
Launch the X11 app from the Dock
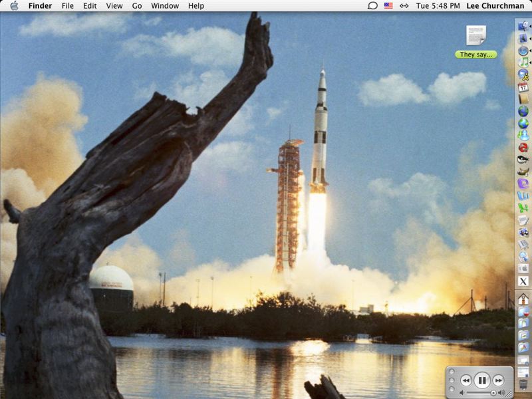(x=523, y=281)
